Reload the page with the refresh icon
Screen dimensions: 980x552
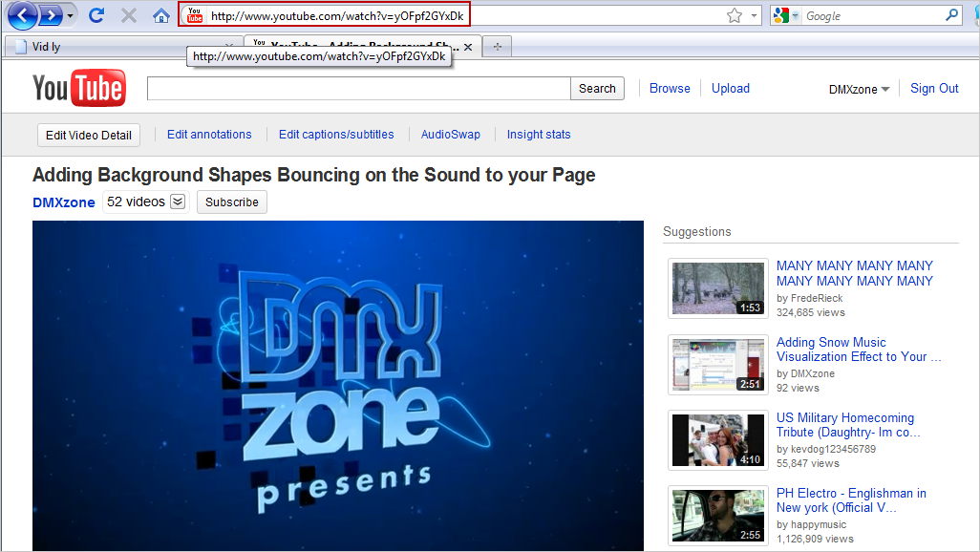coord(96,15)
